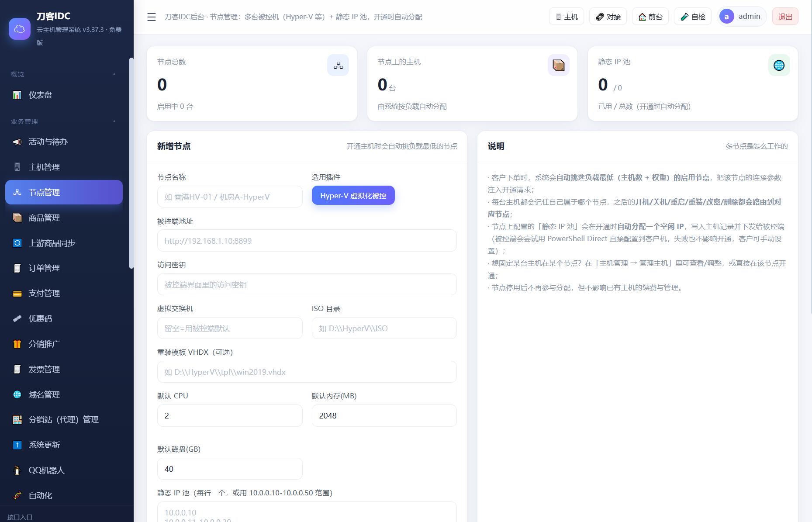Select Hyper-V 虚拟化被控 plugin toggle
The width and height of the screenshot is (812, 522).
pos(353,195)
